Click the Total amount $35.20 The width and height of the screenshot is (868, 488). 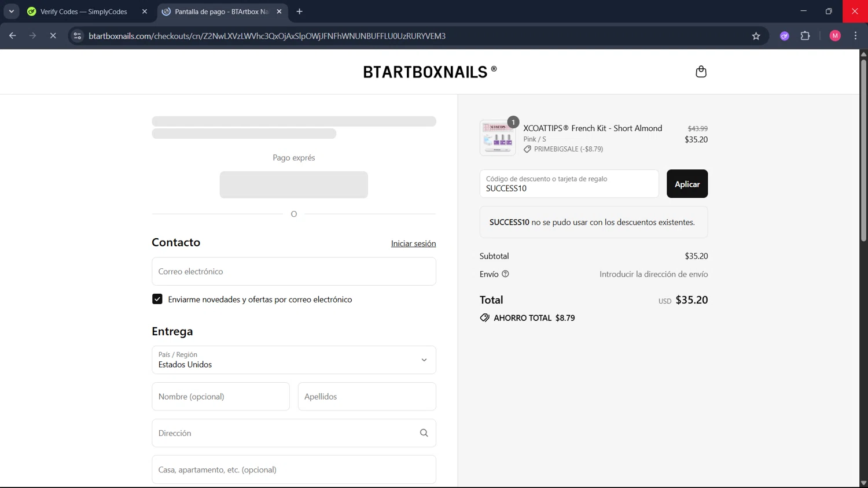pyautogui.click(x=692, y=300)
